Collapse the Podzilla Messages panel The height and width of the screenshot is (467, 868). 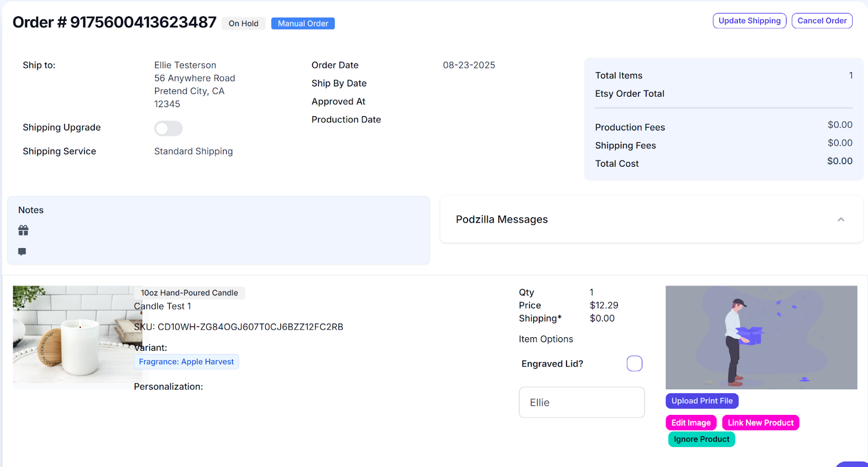[x=841, y=219]
